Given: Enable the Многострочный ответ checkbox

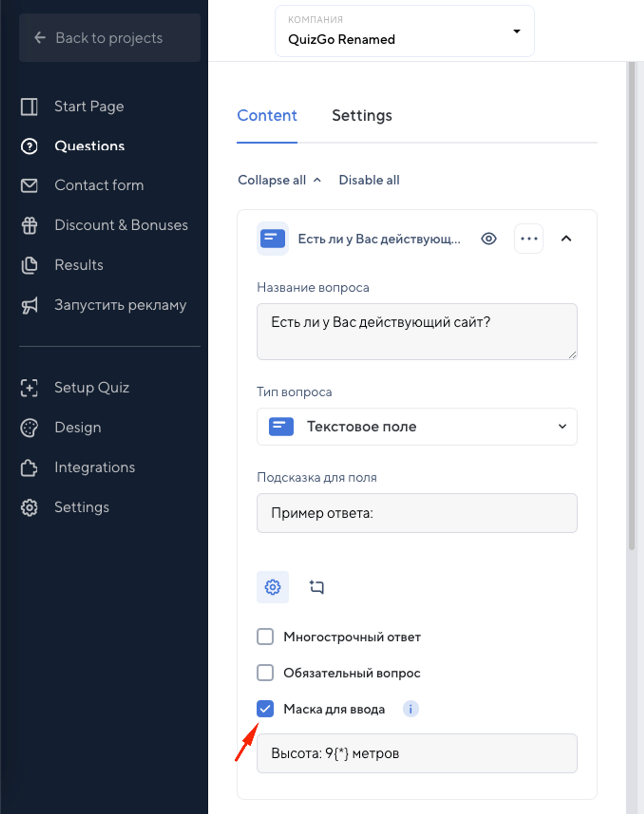Looking at the screenshot, I should (265, 637).
